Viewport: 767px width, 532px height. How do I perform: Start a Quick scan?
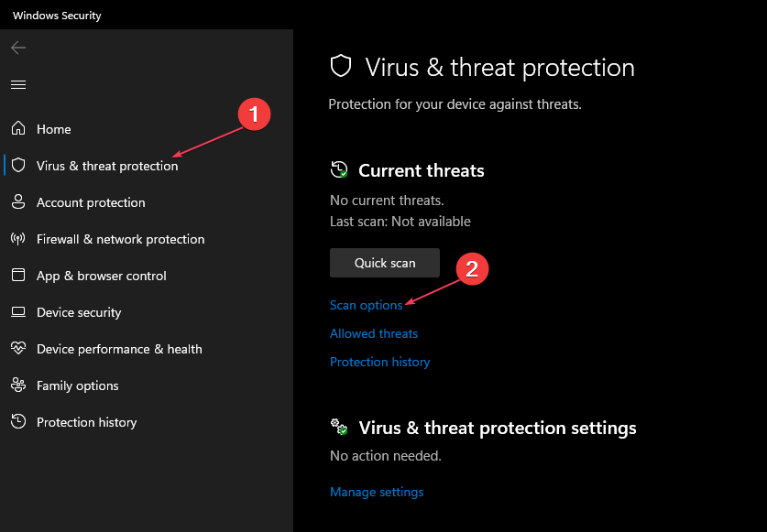[x=385, y=263]
